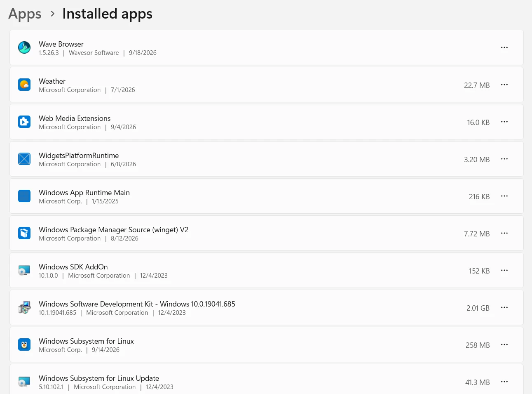This screenshot has width=532, height=394.
Task: Click the 8/12/2026 install date
Action: (124, 238)
